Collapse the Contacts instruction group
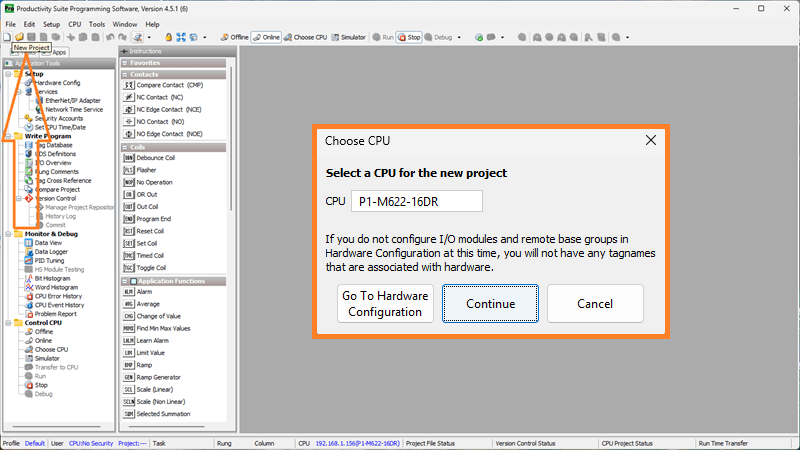This screenshot has height=450, width=800. [125, 74]
